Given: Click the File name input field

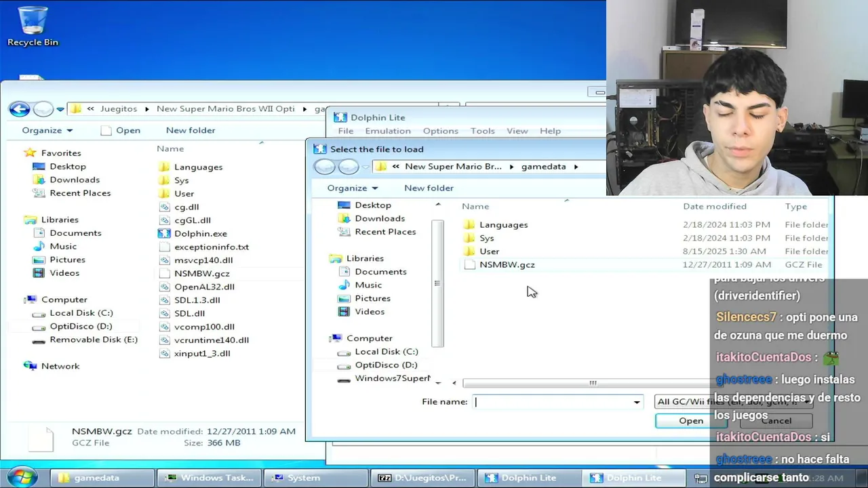Looking at the screenshot, I should (x=552, y=402).
